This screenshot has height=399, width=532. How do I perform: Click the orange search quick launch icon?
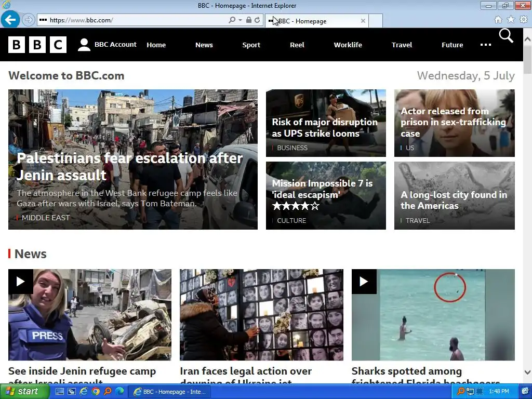[x=108, y=392]
